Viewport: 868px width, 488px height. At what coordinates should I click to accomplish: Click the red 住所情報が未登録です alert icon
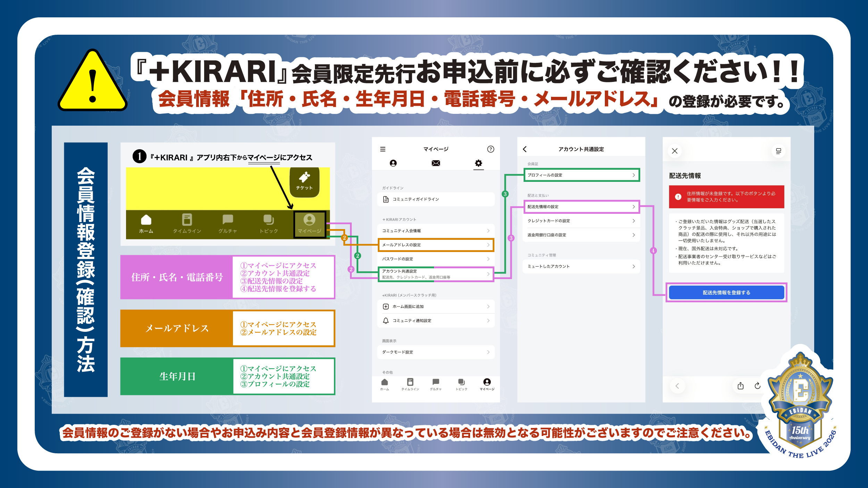[x=678, y=197]
